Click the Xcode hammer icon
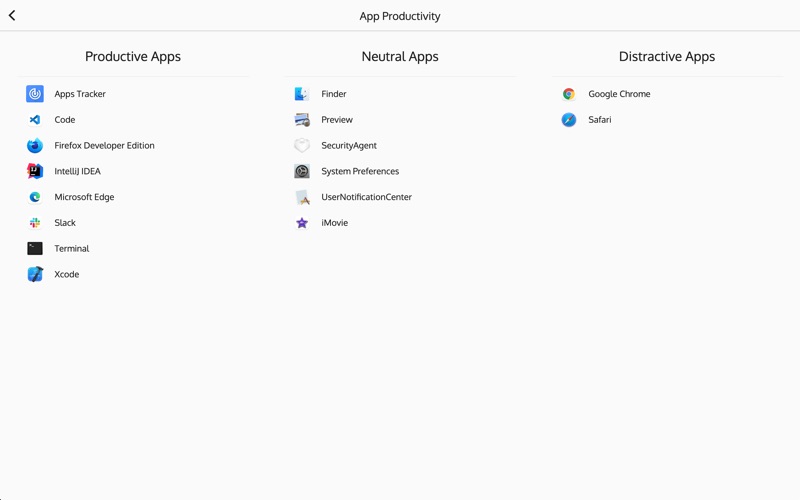Screen dimensions: 800x500 coord(35,274)
